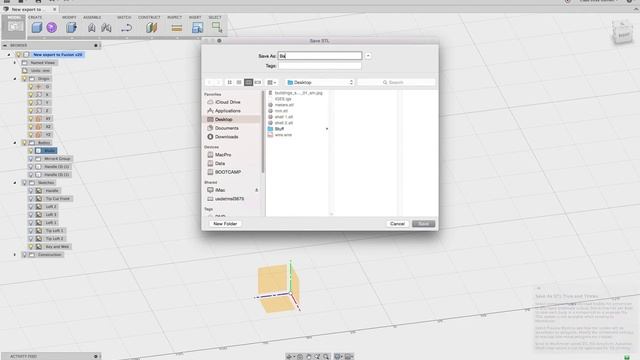This screenshot has width=640, height=360.
Task: Click the Insert tool icon
Action: pyautogui.click(x=197, y=27)
